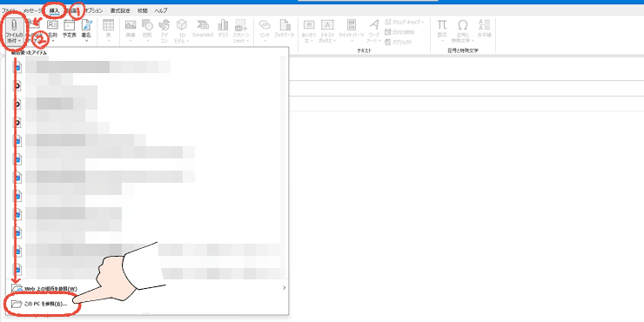Insert a SmartArt graphic

tap(203, 29)
